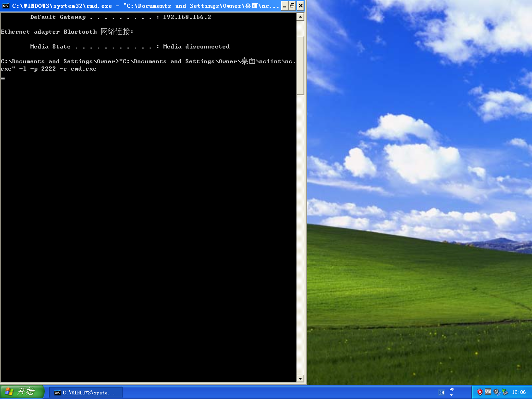This screenshot has width=532, height=399.
Task: Click the language bar restore icon
Action: [x=452, y=390]
